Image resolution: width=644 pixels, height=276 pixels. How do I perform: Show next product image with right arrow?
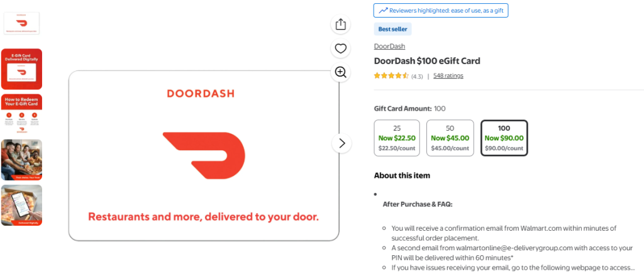coord(341,143)
